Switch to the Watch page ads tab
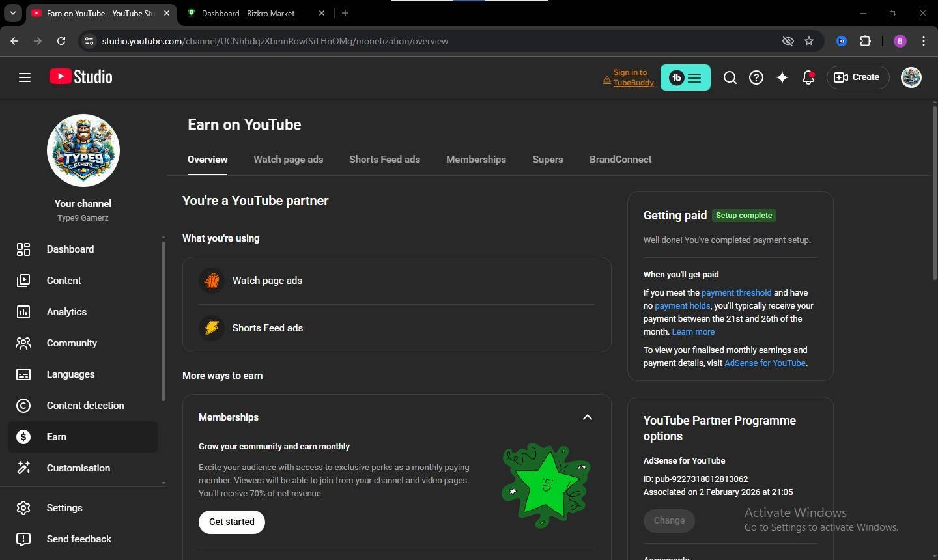 pos(288,160)
